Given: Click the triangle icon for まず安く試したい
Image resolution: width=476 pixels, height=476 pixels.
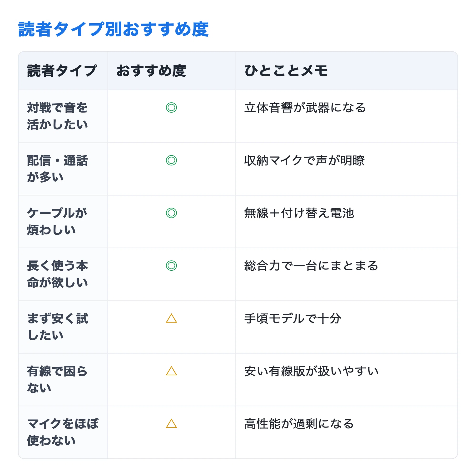Looking at the screenshot, I should click(x=171, y=318).
